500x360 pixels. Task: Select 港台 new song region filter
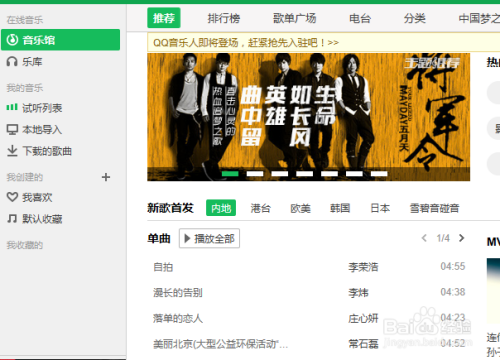(261, 208)
